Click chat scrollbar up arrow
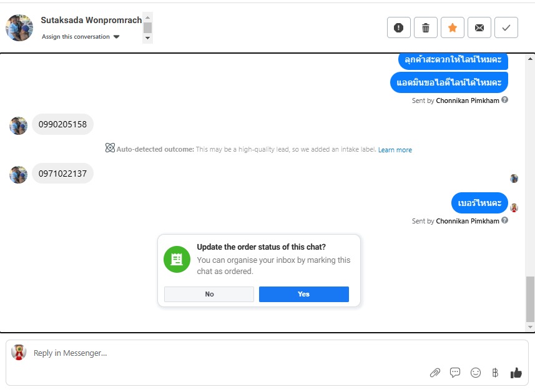The width and height of the screenshot is (535, 392). [530, 59]
